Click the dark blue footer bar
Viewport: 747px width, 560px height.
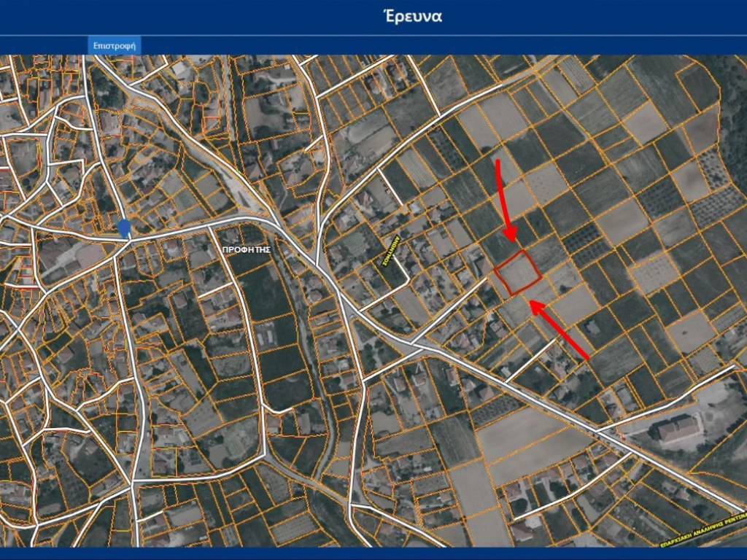pos(373,553)
